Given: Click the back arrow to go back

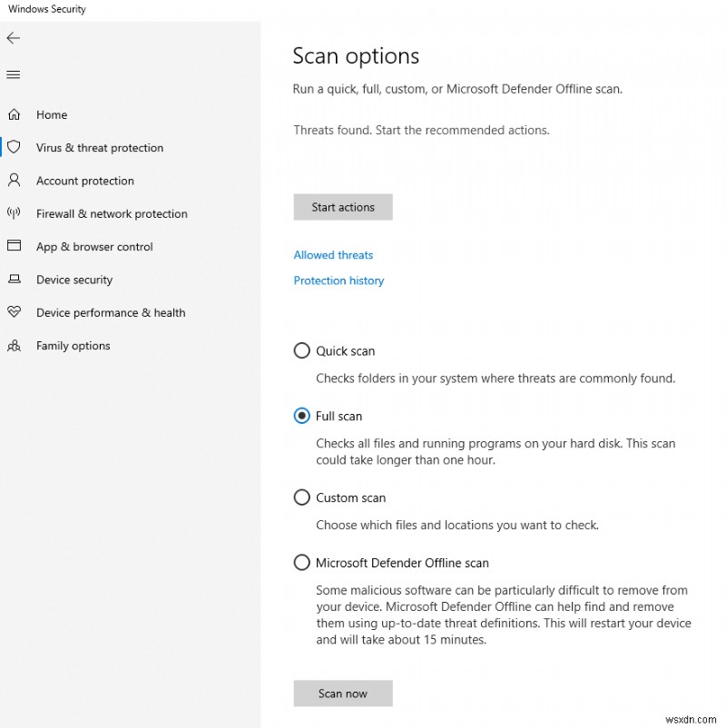Looking at the screenshot, I should 13,38.
